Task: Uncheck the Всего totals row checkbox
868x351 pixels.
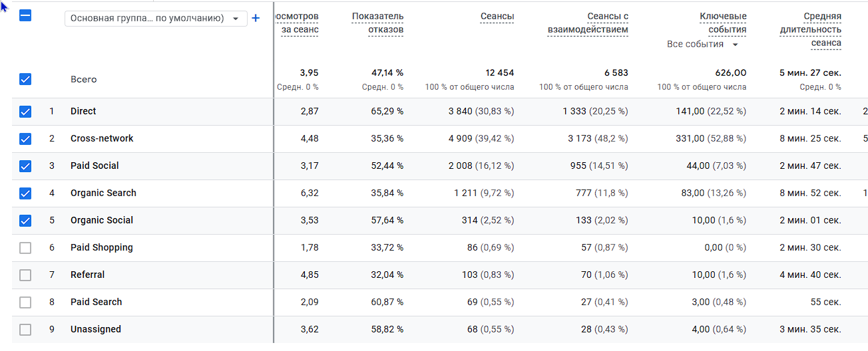Action: [x=25, y=79]
